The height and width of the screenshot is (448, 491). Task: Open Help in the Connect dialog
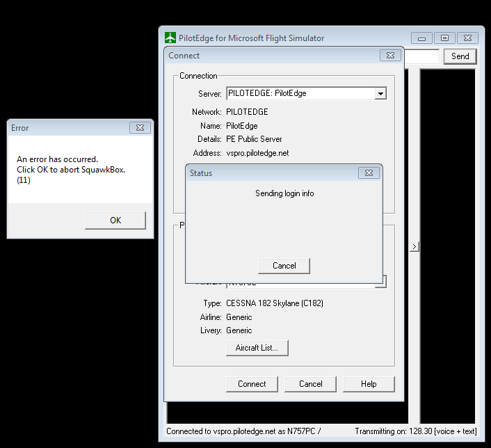point(369,384)
